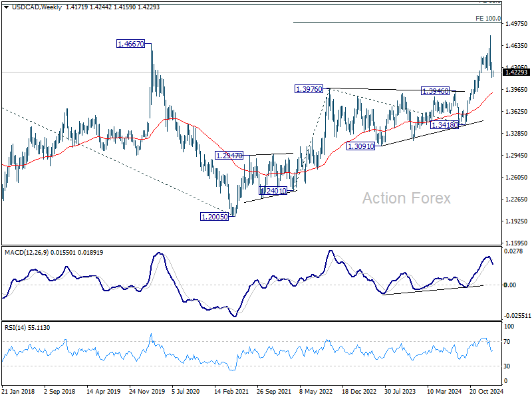Select the RSI 70 level label
The height and width of the screenshot is (399, 532).
(507, 342)
